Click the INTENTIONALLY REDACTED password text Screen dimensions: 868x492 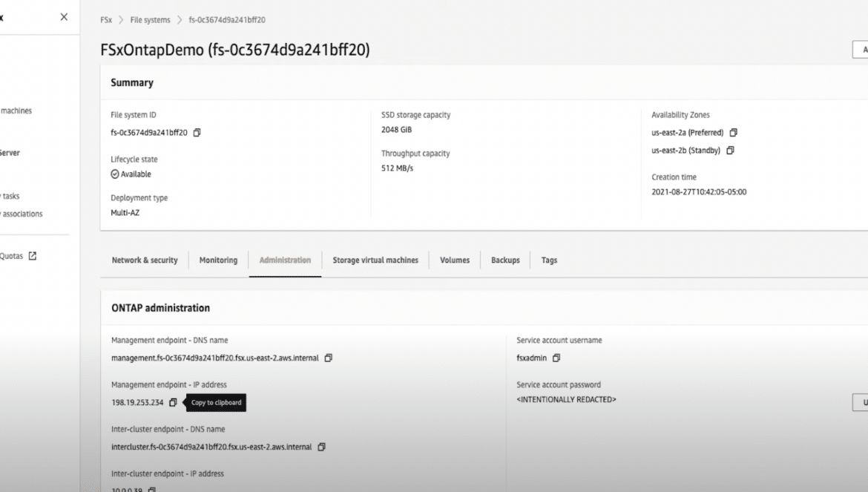566,399
